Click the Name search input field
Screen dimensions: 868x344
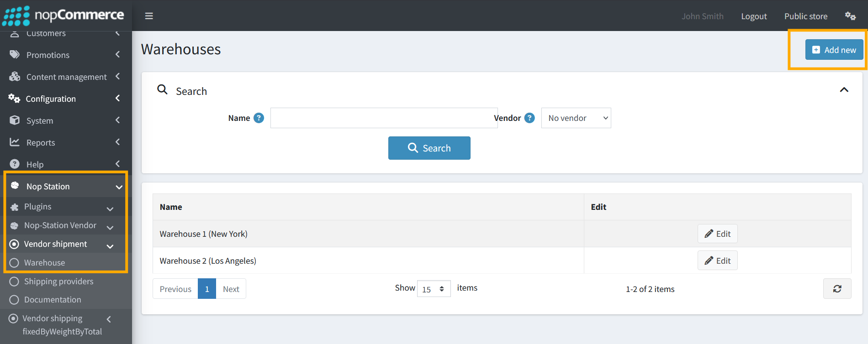click(x=384, y=118)
